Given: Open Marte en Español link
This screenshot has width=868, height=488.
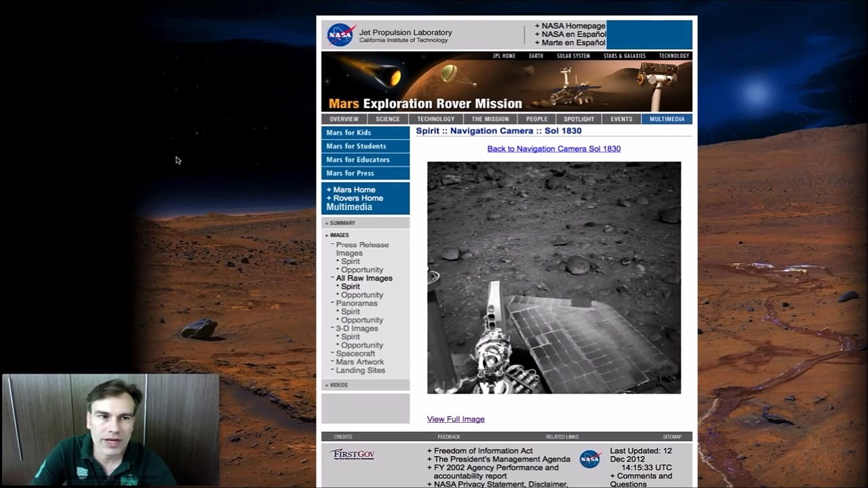Looking at the screenshot, I should tap(570, 43).
